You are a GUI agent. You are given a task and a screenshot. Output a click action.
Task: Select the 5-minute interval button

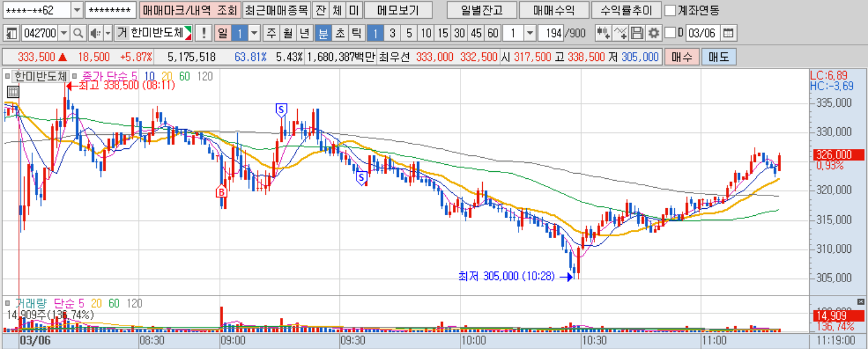(x=409, y=33)
